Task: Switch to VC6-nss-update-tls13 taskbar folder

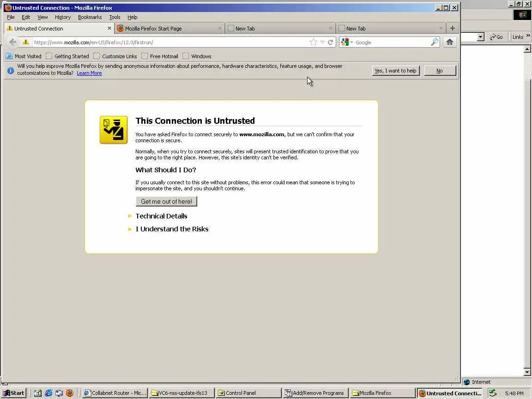Action: 182,393
